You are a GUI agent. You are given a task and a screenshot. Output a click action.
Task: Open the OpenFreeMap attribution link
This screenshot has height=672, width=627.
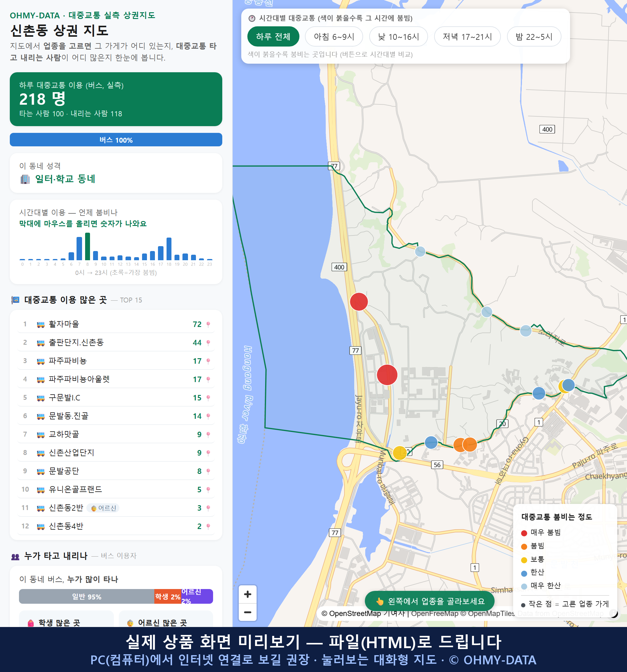click(x=434, y=613)
